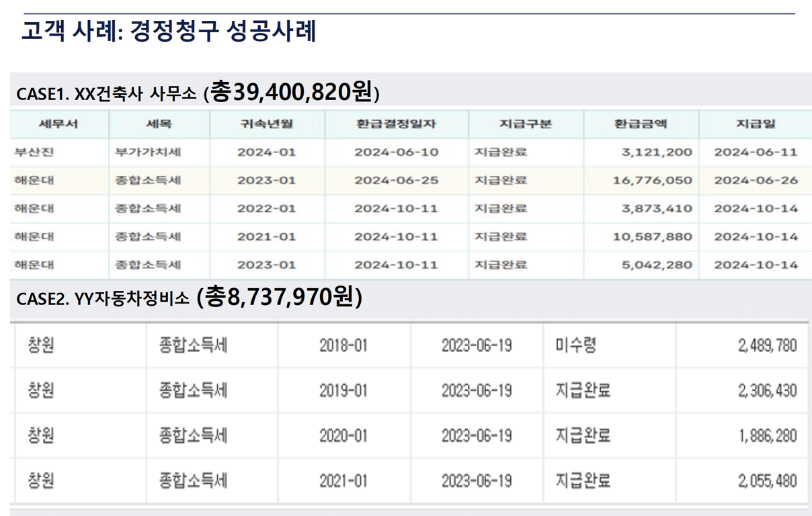
Task: Click the 2024-01 period cell
Action: pos(267,153)
